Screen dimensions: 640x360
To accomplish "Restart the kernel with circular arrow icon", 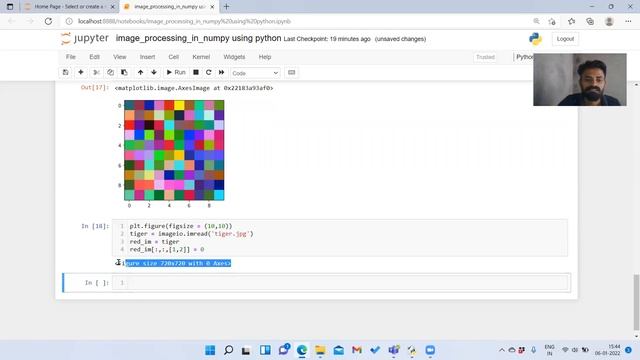I will pyautogui.click(x=209, y=72).
